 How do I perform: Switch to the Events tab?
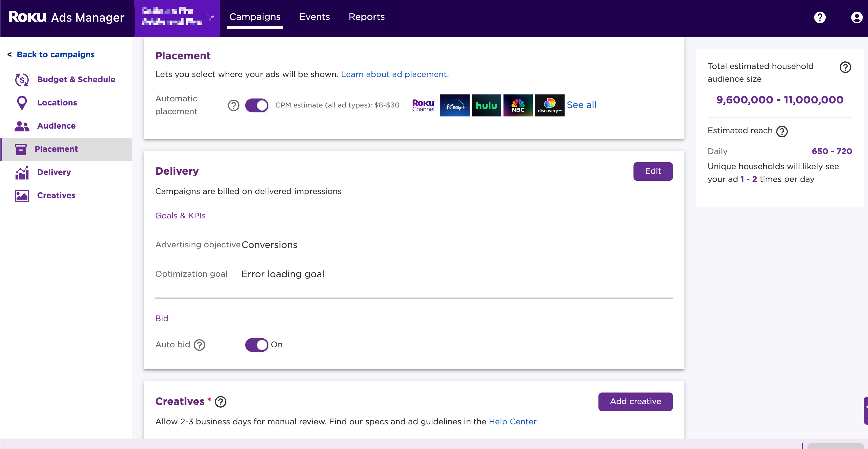(x=314, y=17)
